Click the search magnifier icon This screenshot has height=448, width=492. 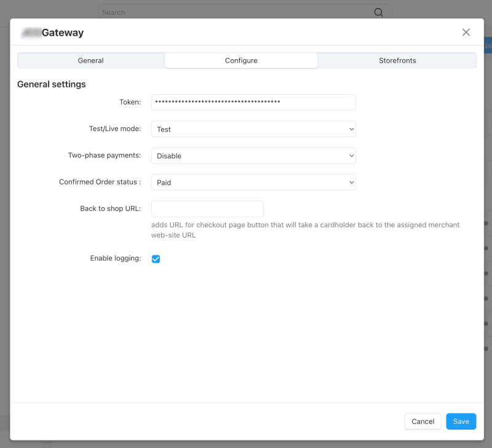point(379,12)
